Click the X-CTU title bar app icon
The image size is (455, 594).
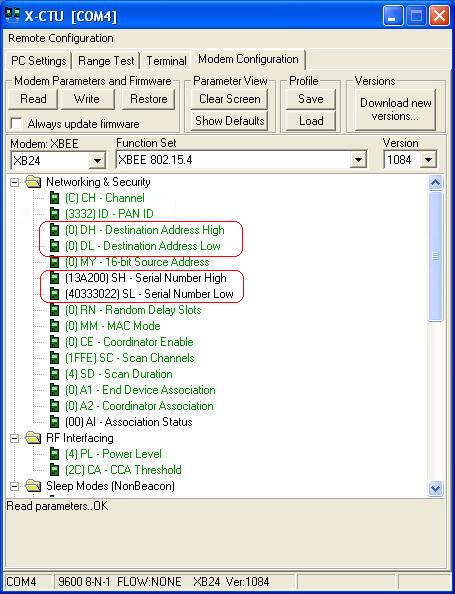(x=13, y=16)
